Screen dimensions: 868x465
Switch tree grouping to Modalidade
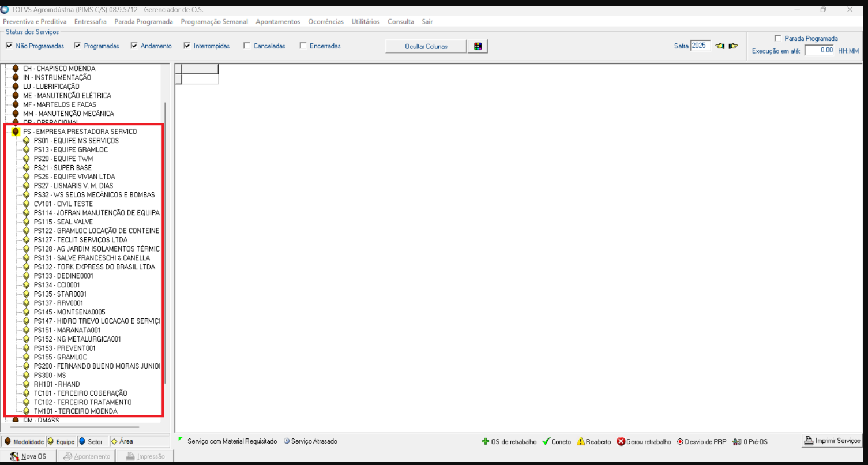click(24, 442)
